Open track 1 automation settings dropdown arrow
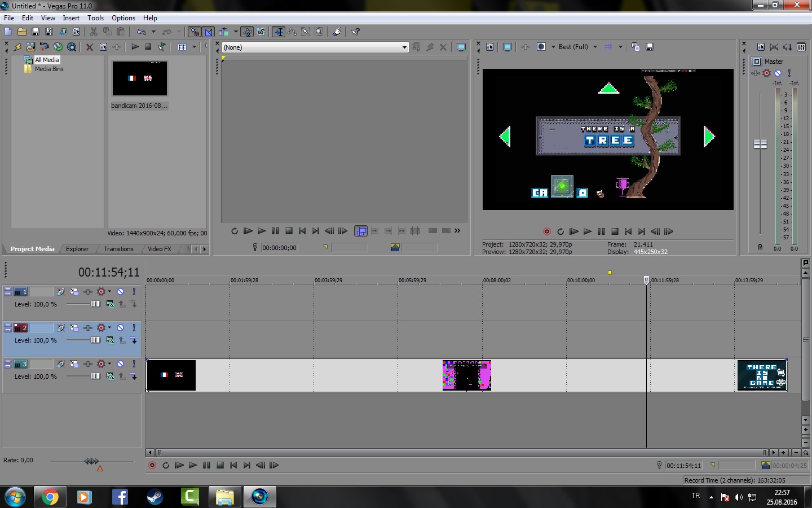Screen dimensions: 812x508 pyautogui.click(x=109, y=292)
